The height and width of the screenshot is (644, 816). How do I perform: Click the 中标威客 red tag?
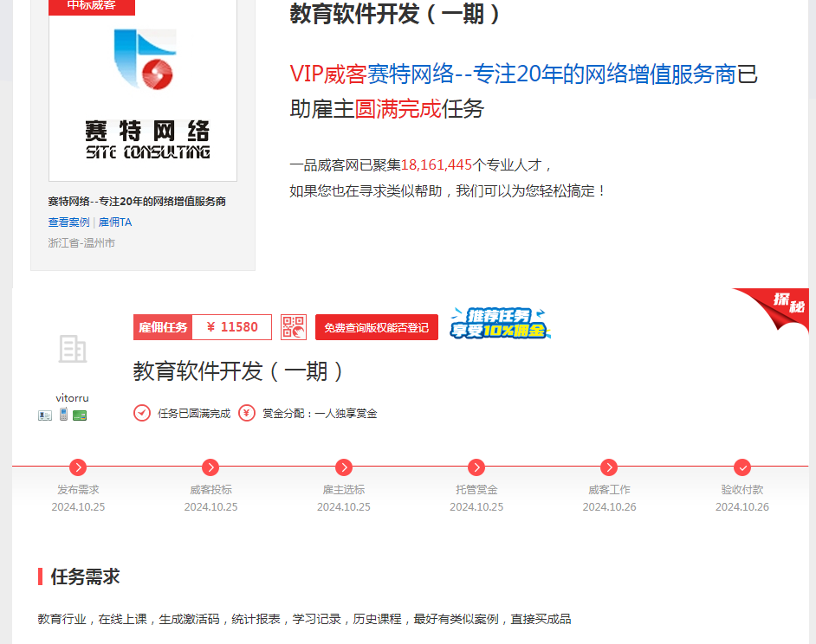(92, 7)
